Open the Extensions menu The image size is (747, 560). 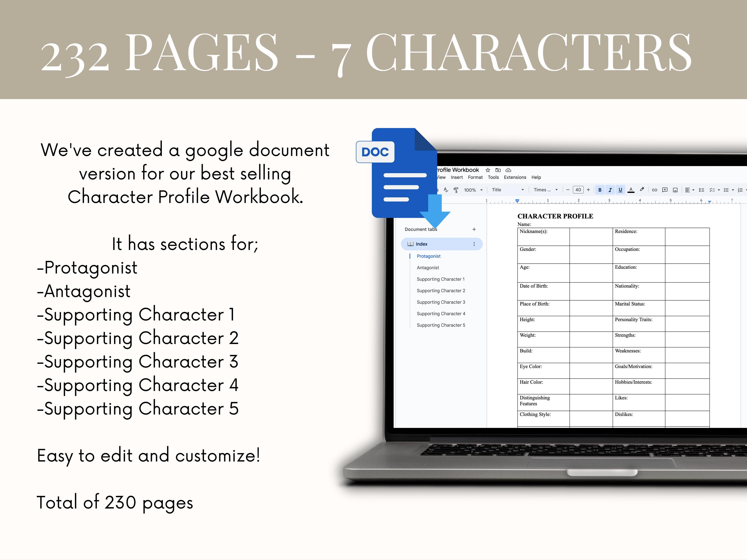[515, 177]
